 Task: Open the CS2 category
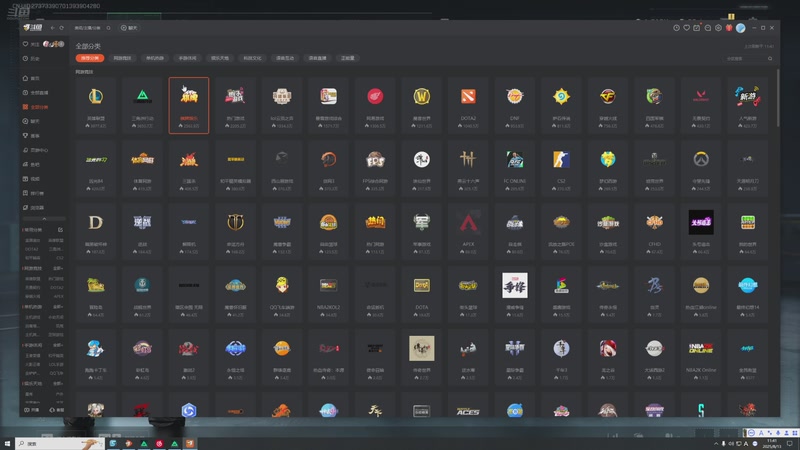(561, 168)
